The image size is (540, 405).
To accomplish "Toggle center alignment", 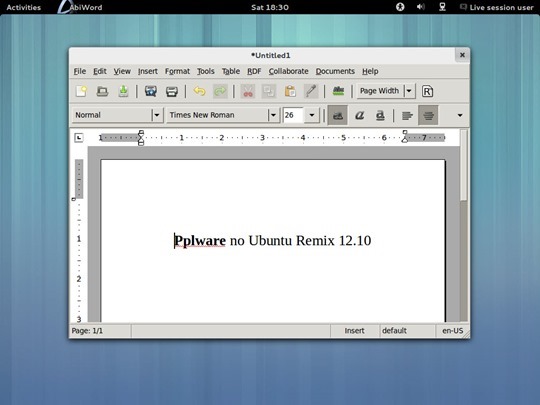I will click(428, 115).
